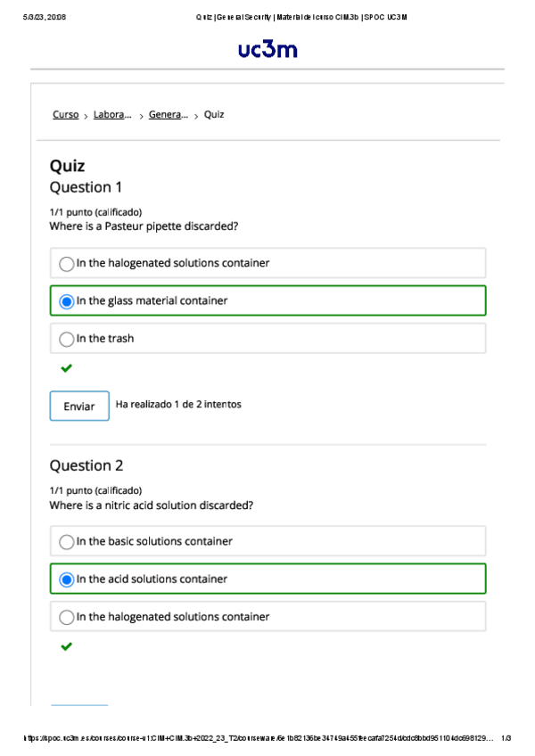Click chevron before Quiz breadcrumb
This screenshot has height=756, width=535.
196,116
